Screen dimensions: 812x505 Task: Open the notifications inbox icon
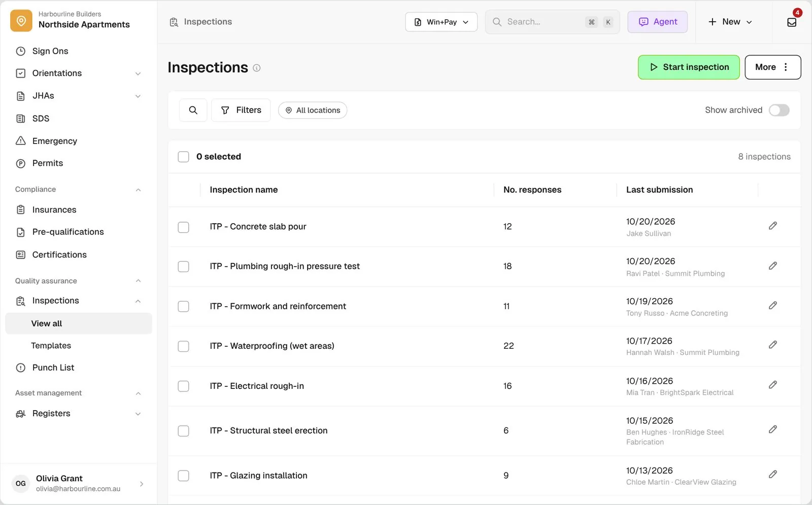point(792,22)
